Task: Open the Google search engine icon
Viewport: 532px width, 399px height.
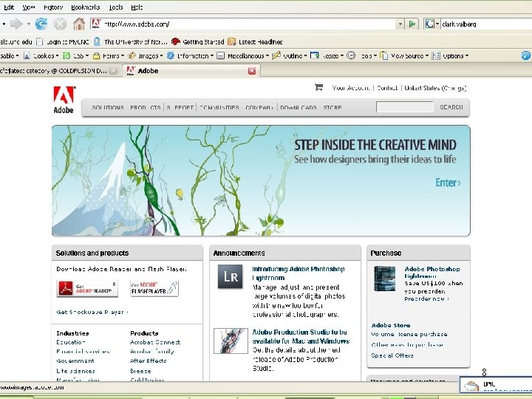Action: pos(429,24)
